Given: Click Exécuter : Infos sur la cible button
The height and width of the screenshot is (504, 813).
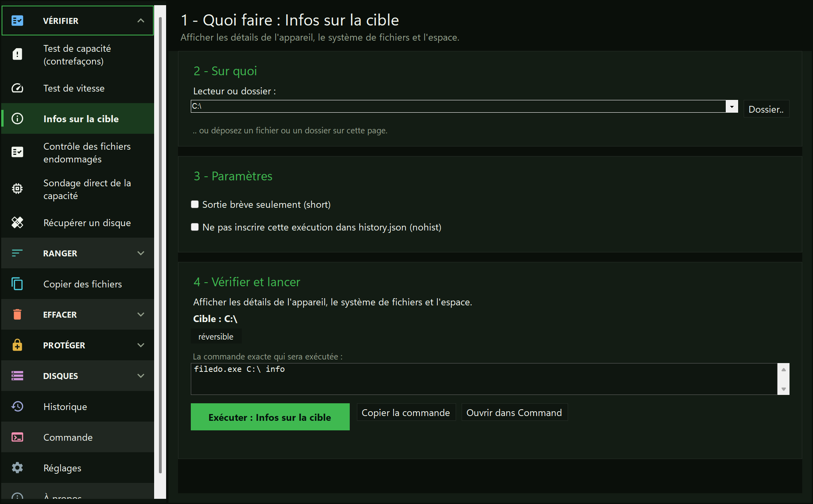Looking at the screenshot, I should 270,417.
